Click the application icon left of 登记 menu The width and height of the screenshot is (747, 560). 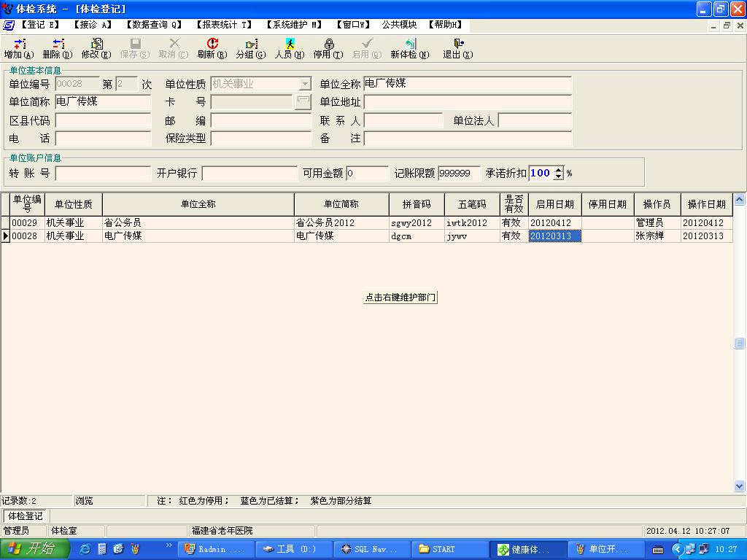(x=8, y=25)
